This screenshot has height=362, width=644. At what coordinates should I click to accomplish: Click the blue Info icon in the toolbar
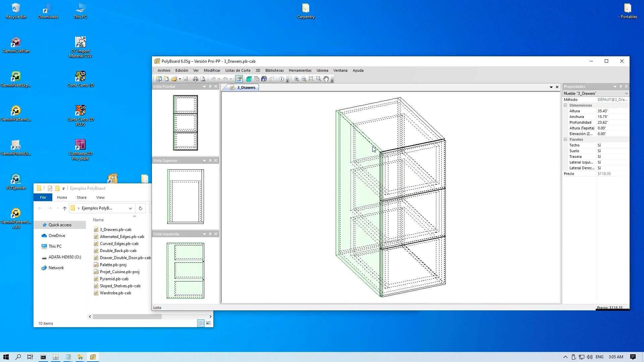click(281, 79)
